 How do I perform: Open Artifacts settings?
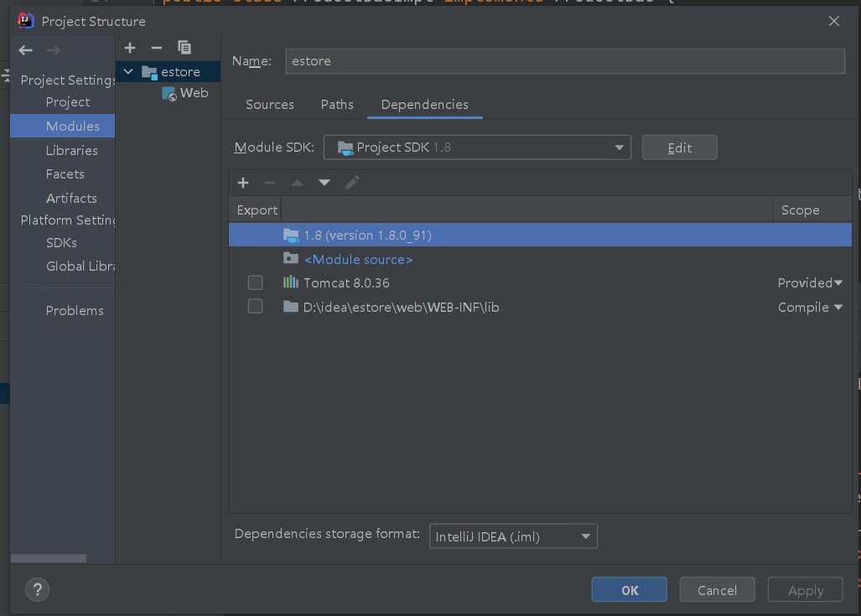[x=71, y=198]
